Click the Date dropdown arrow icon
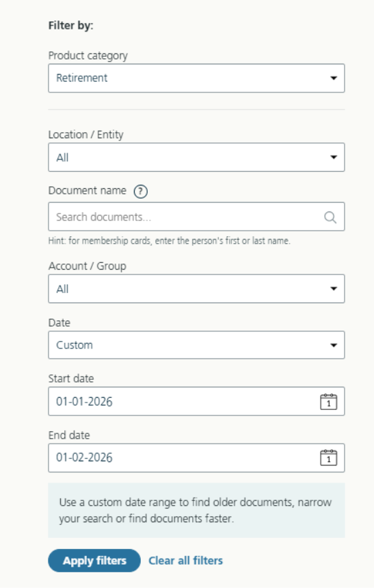 334,345
